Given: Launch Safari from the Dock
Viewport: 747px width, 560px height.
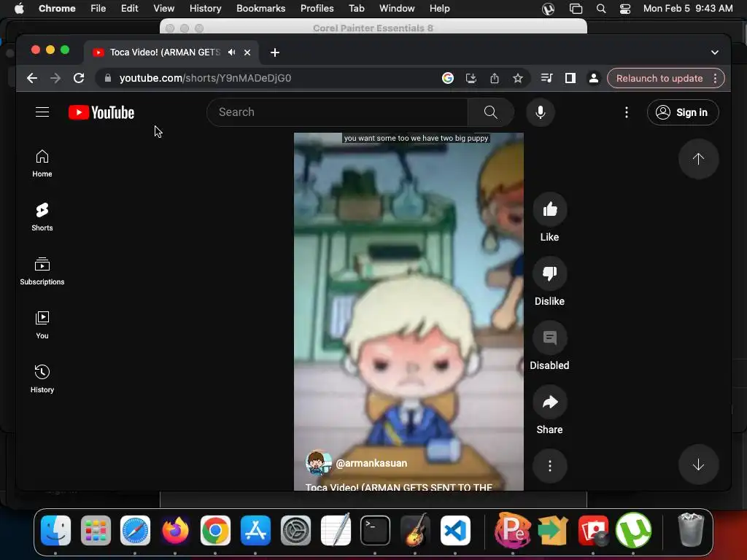Looking at the screenshot, I should click(x=135, y=531).
